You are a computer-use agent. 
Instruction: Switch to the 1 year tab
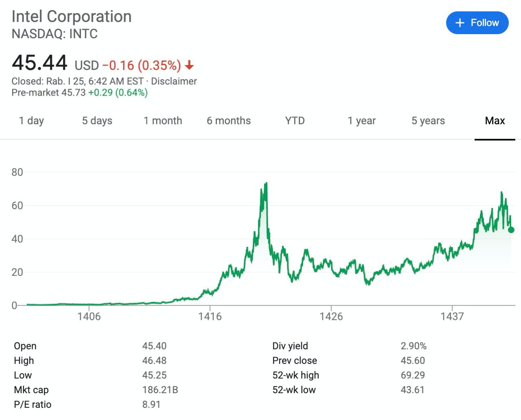coord(361,120)
